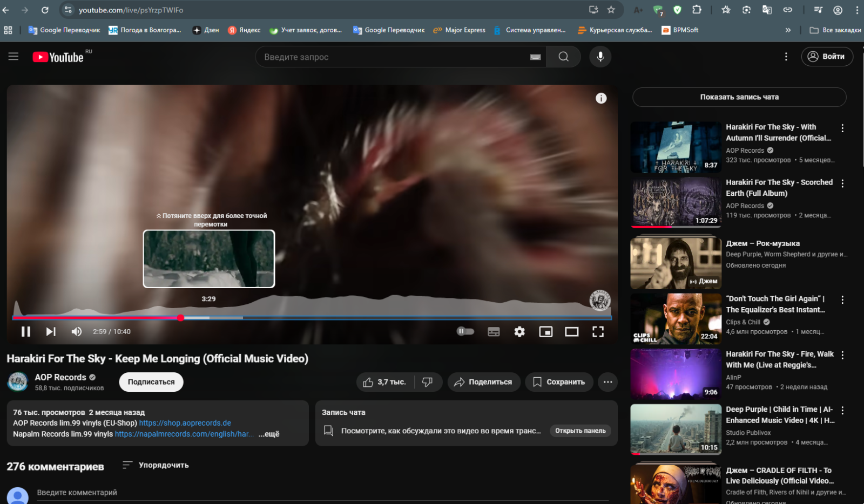Image resolution: width=864 pixels, height=504 pixels.
Task: Open AOP Records channel avatar
Action: point(17,382)
